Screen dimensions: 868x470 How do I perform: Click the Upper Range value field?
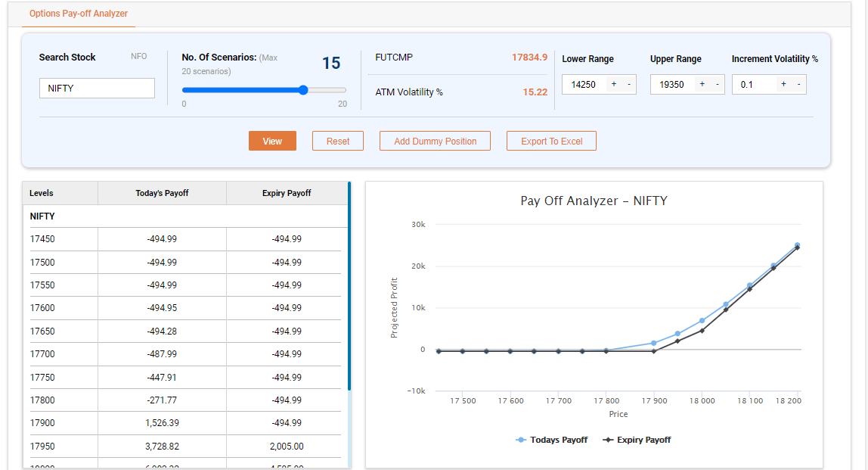click(x=671, y=85)
